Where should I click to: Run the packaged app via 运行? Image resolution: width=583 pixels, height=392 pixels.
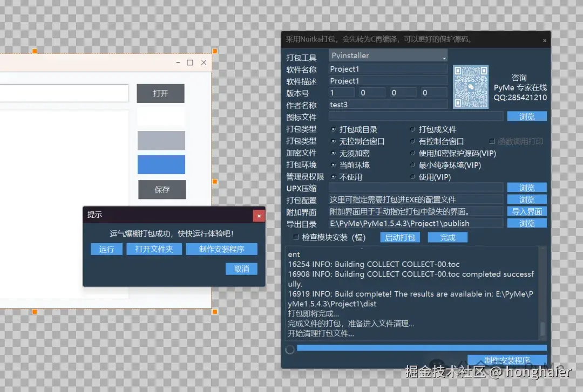coord(106,249)
